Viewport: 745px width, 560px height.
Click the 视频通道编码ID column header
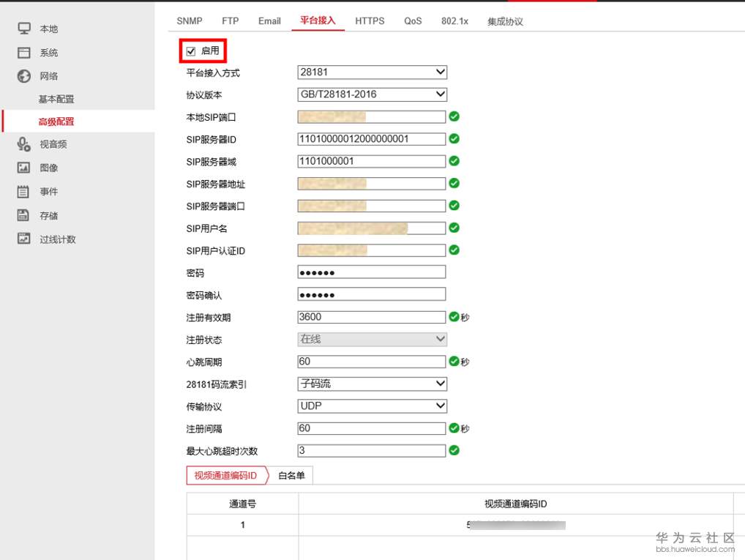pos(515,504)
